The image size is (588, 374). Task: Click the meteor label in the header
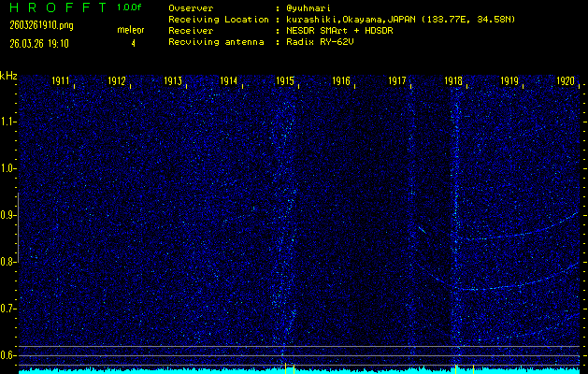pyautogui.click(x=131, y=30)
